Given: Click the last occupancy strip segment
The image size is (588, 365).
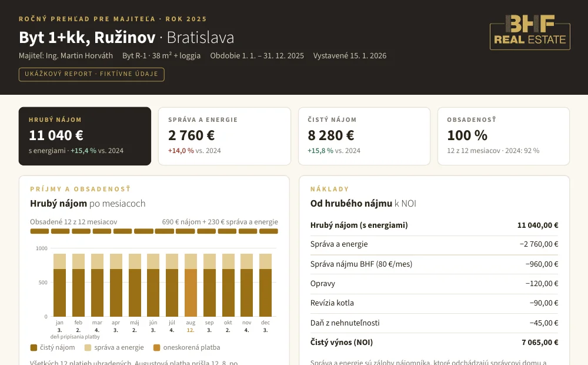Looking at the screenshot, I should pos(269,231).
